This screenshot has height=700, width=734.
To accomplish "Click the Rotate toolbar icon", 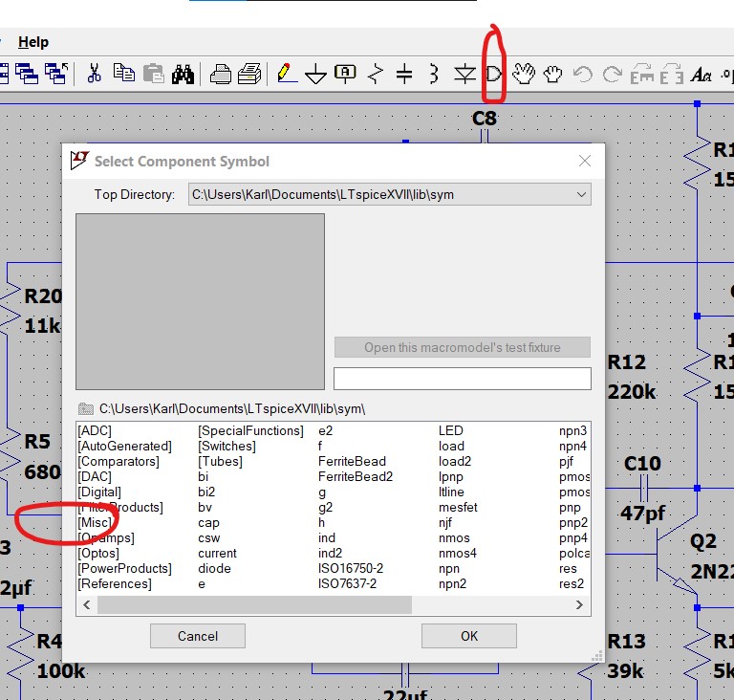I will 642,74.
